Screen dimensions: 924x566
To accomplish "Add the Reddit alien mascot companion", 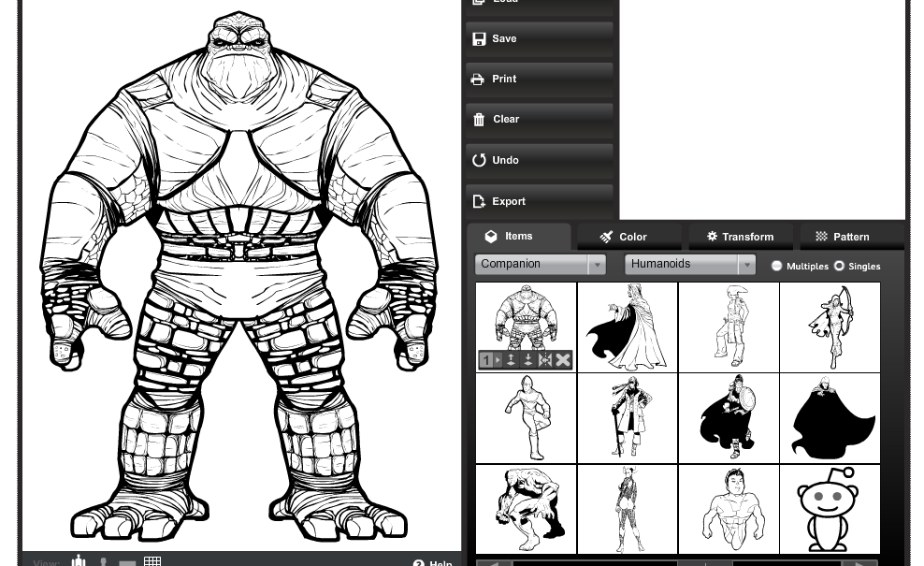I will tap(830, 509).
